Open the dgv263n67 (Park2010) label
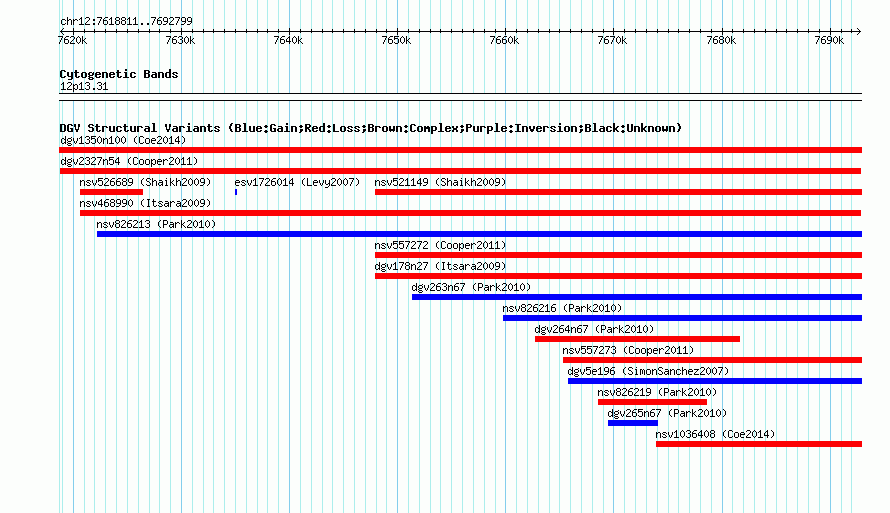This screenshot has width=890, height=513. click(472, 287)
